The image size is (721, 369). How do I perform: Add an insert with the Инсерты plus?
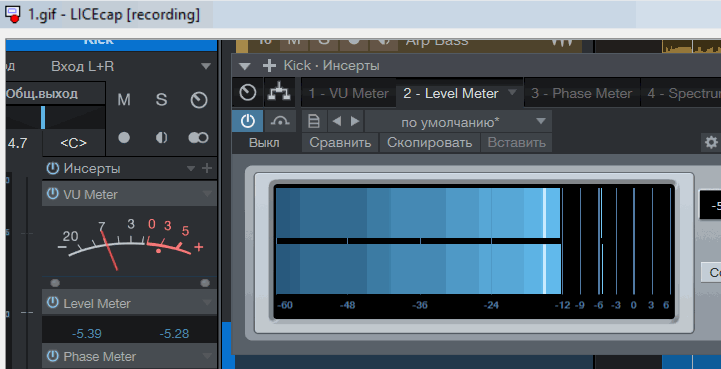click(207, 168)
